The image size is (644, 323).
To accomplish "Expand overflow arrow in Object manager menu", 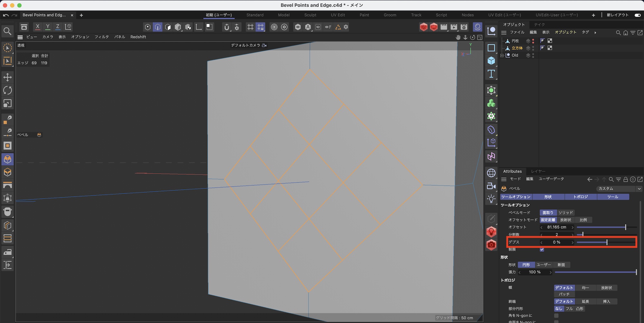I will pos(595,33).
